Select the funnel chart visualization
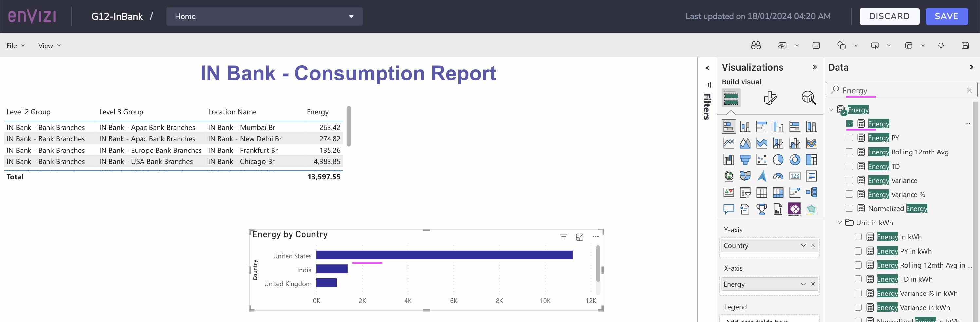980x322 pixels. click(745, 160)
